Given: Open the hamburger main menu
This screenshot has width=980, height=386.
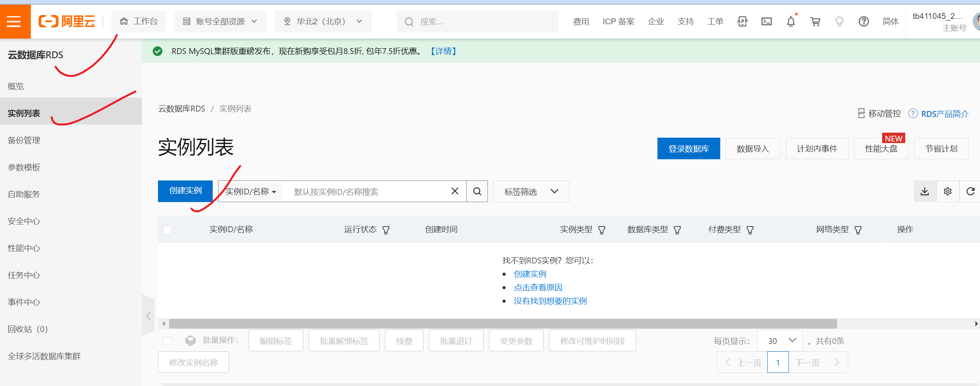Looking at the screenshot, I should click(14, 22).
